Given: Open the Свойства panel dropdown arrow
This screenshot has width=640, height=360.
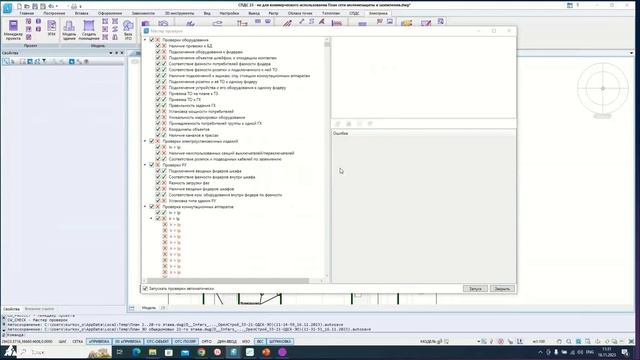Looking at the screenshot, I should (x=111, y=53).
